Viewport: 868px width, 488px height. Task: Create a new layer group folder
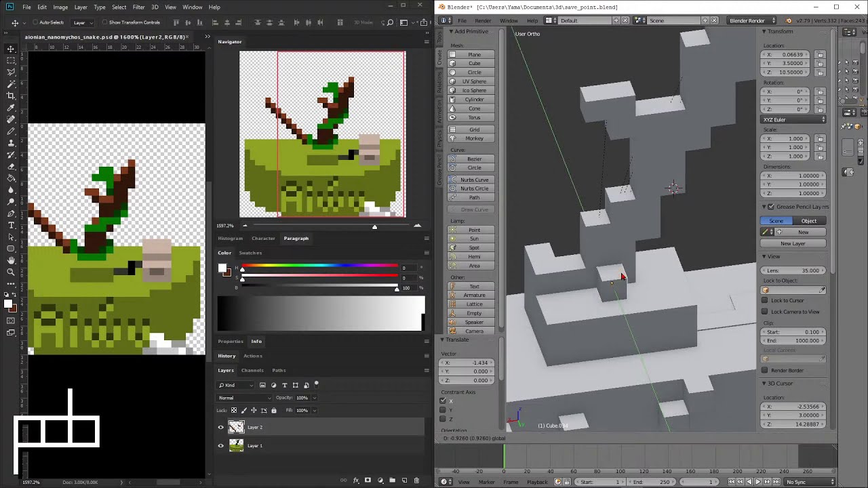392,481
